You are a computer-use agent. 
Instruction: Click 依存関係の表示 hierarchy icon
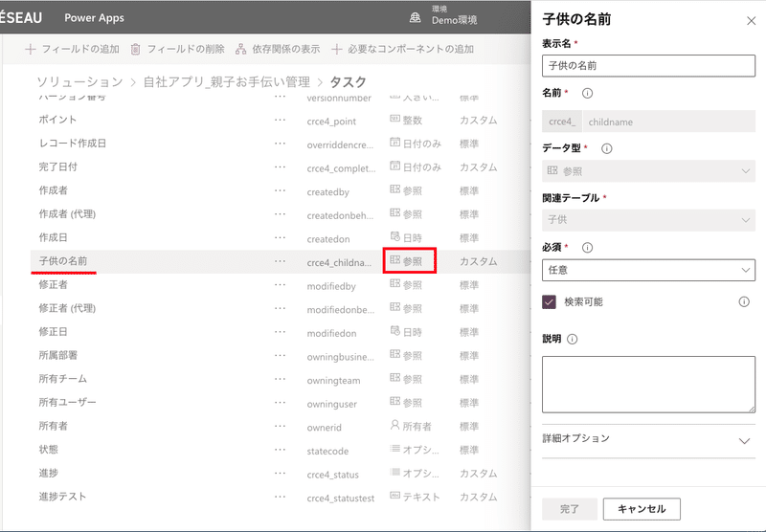[240, 50]
